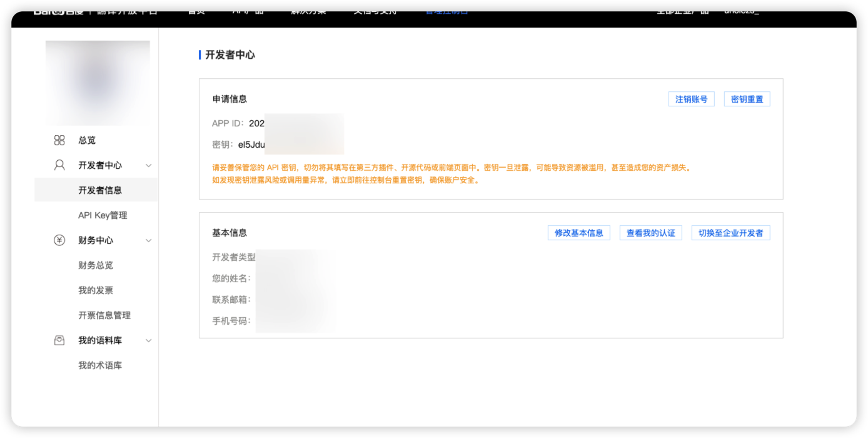Click 切换至企业开发者 button
Viewport: 868px width, 438px height.
pyautogui.click(x=730, y=233)
